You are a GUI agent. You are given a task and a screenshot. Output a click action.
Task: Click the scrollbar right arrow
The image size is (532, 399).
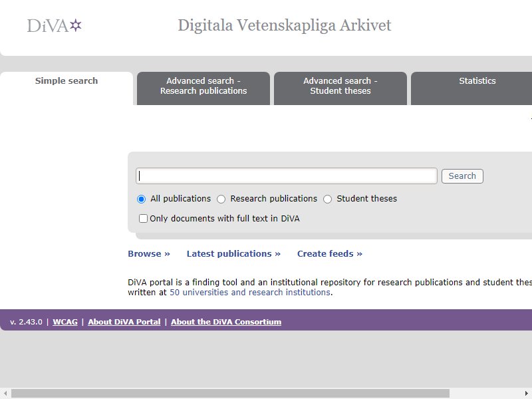(527, 394)
